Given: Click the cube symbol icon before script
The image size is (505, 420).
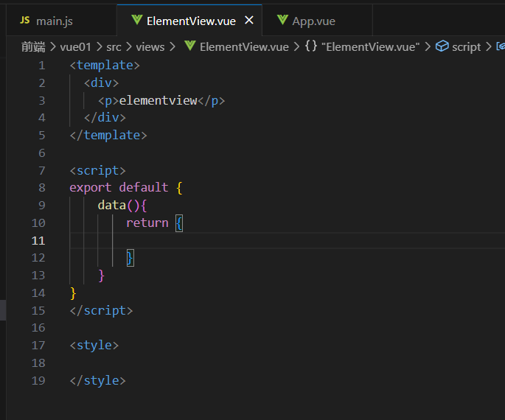Looking at the screenshot, I should click(442, 46).
